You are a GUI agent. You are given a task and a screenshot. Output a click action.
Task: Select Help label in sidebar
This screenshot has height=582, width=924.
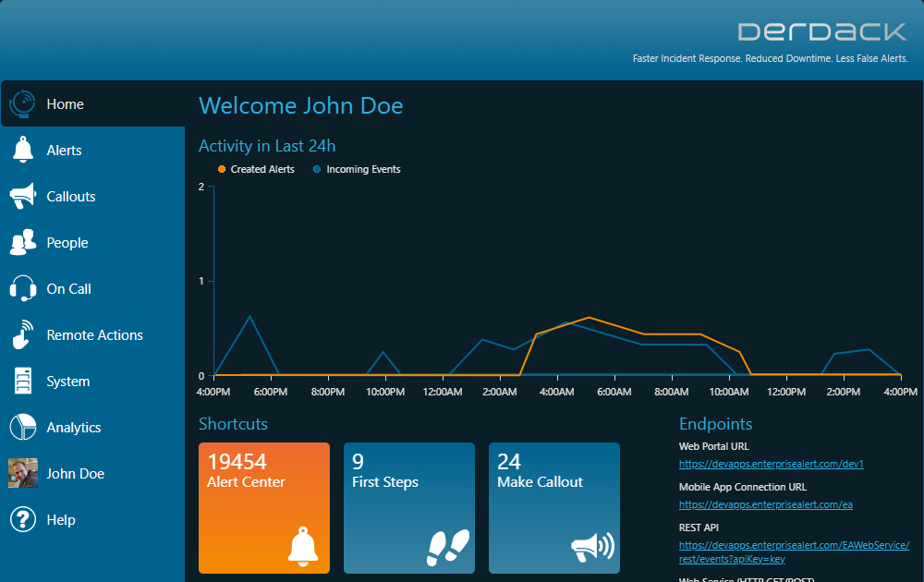click(x=61, y=520)
